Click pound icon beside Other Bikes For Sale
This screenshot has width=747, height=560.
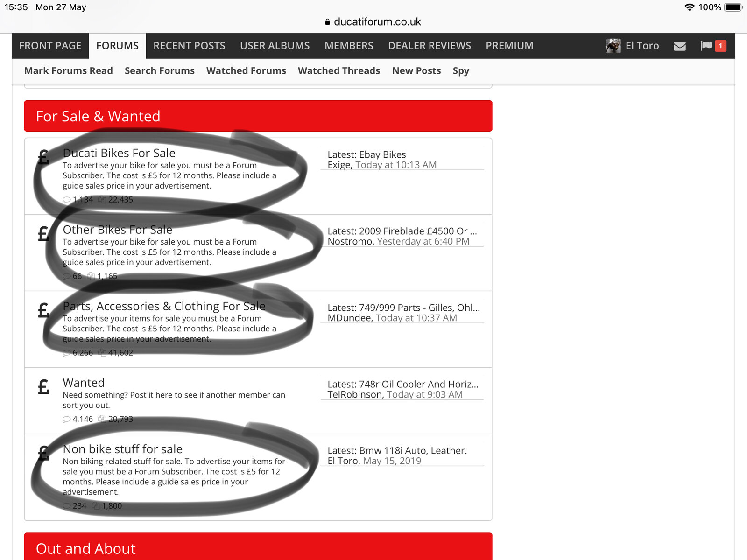pos(43,233)
